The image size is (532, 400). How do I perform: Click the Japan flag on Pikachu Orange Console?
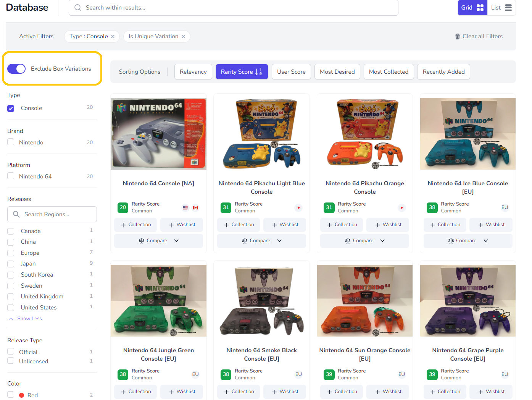[x=401, y=207]
